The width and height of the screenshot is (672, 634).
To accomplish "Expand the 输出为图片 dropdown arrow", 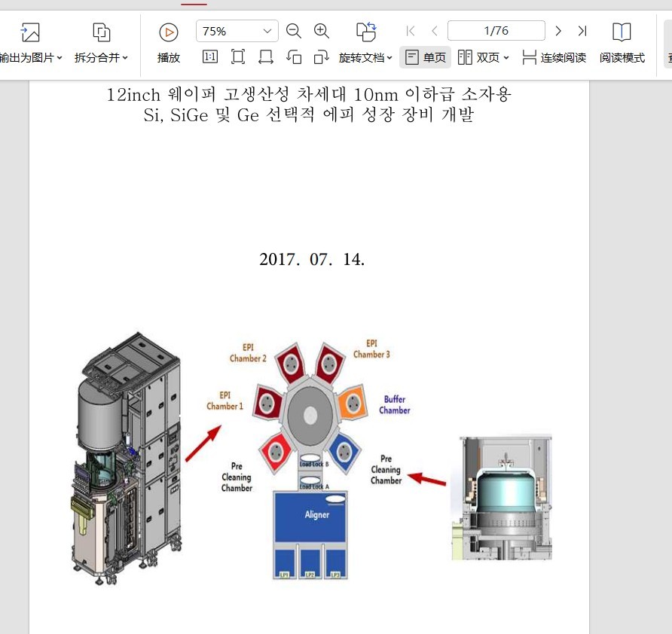I will [x=60, y=57].
